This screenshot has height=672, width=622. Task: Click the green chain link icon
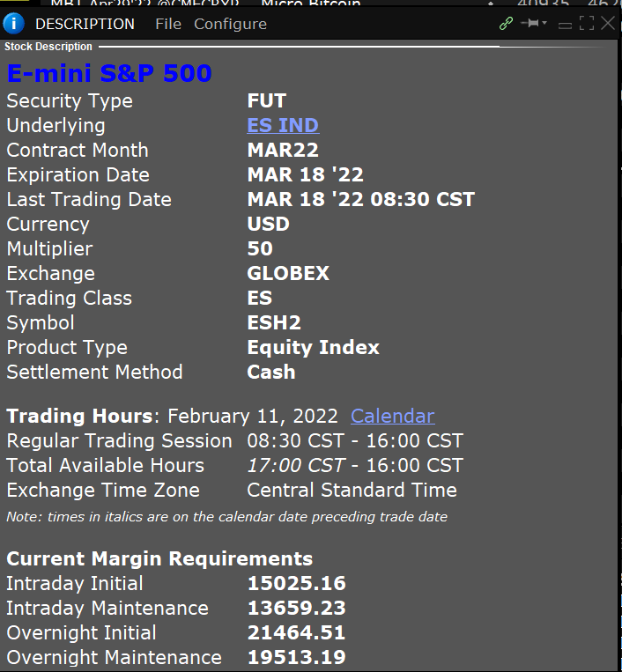point(507,23)
